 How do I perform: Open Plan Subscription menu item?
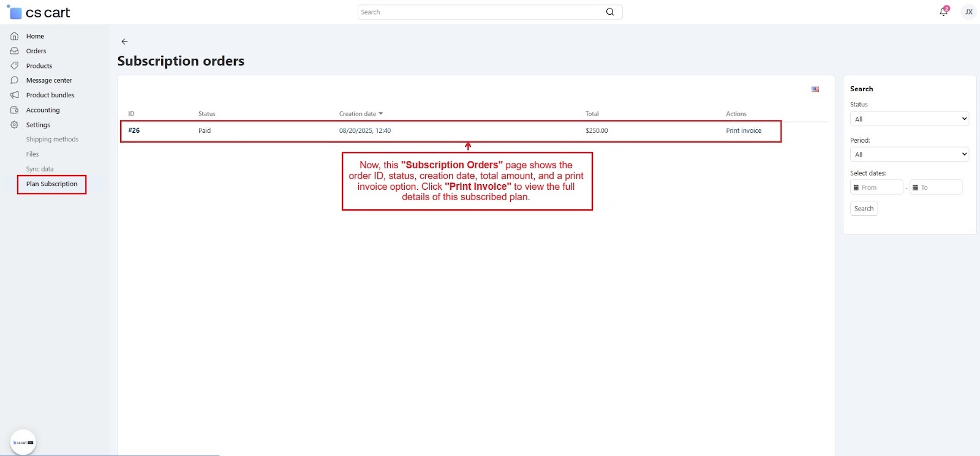pos(52,184)
